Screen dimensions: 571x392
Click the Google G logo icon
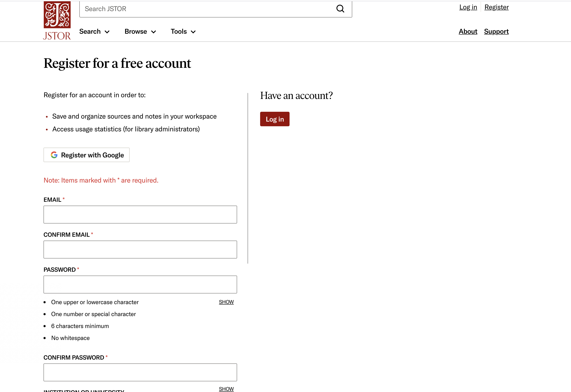54,155
